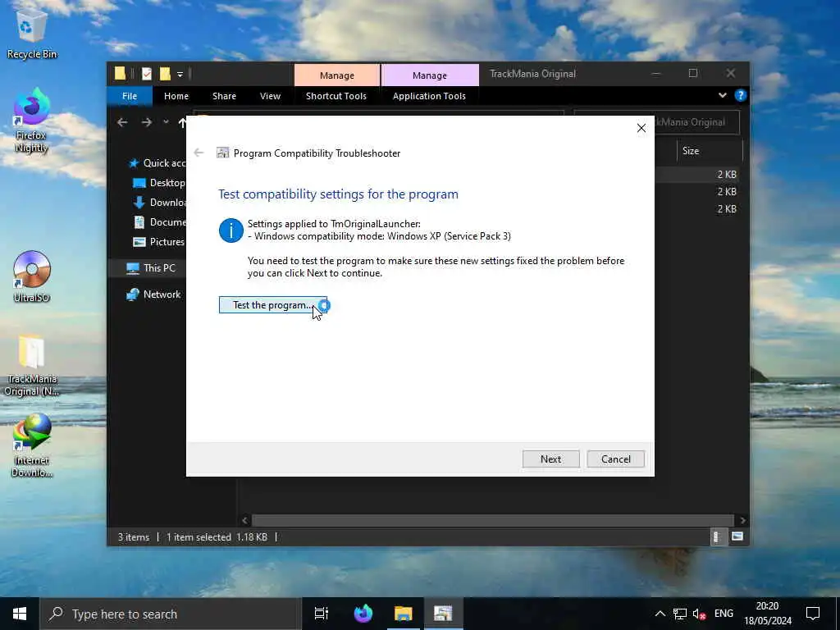Click the right scroll arrow in Explorer
The width and height of the screenshot is (840, 630).
tap(742, 520)
